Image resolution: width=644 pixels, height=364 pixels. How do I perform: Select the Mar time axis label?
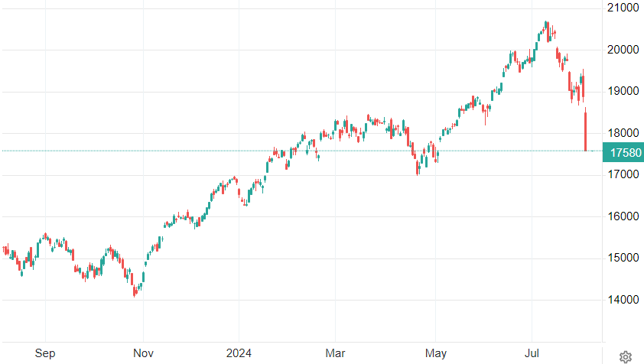[336, 353]
